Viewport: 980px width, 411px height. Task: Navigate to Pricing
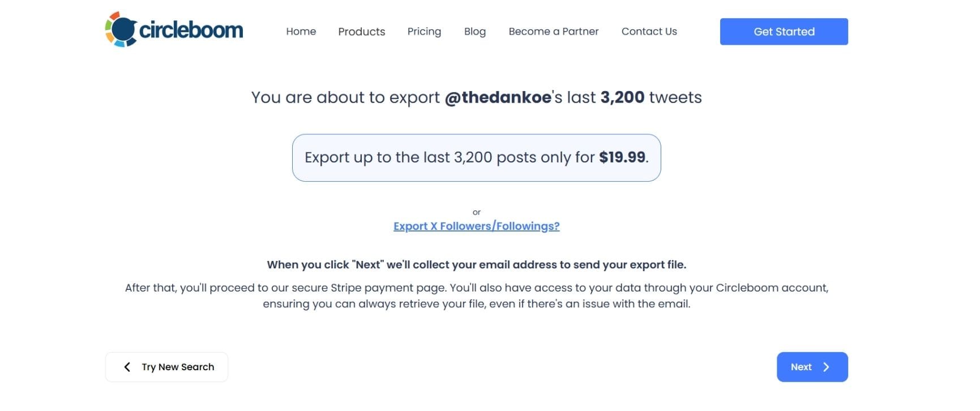click(x=424, y=32)
